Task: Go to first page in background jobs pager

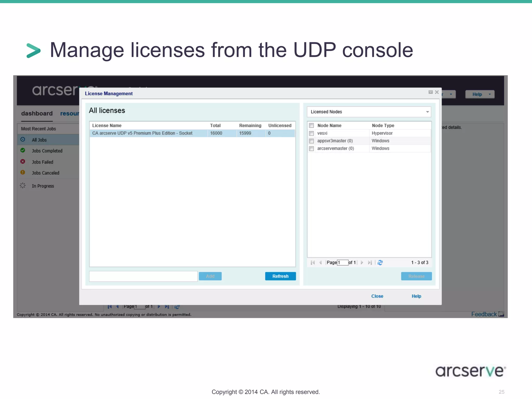Action: pos(110,307)
